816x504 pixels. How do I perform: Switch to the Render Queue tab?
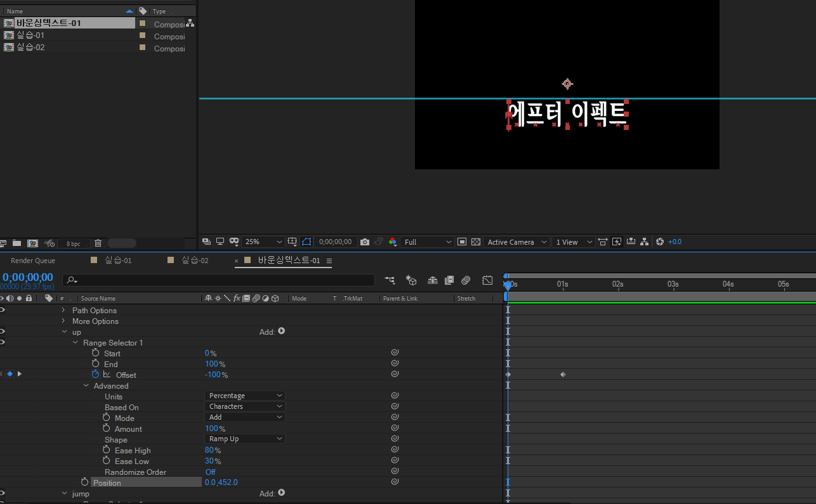33,261
